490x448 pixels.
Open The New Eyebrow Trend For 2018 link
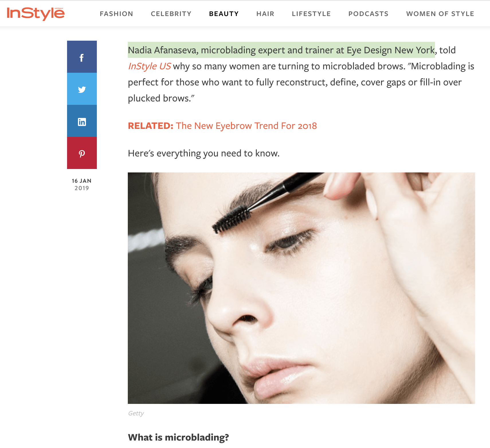(x=246, y=126)
